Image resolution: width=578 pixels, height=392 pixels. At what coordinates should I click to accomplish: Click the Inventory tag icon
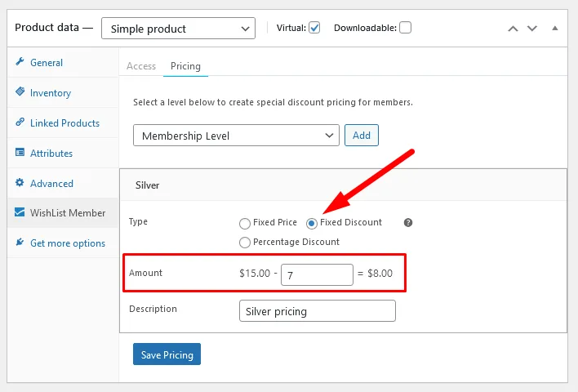[20, 93]
